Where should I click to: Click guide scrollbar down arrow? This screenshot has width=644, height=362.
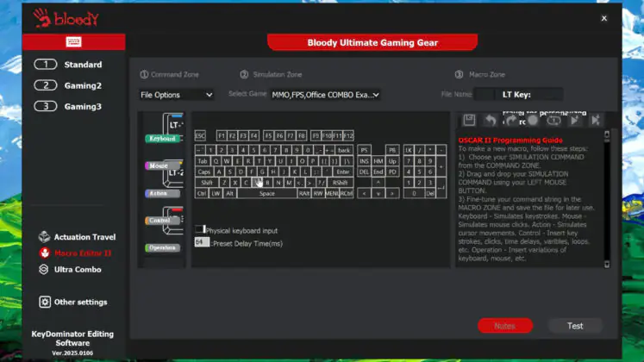(x=607, y=265)
